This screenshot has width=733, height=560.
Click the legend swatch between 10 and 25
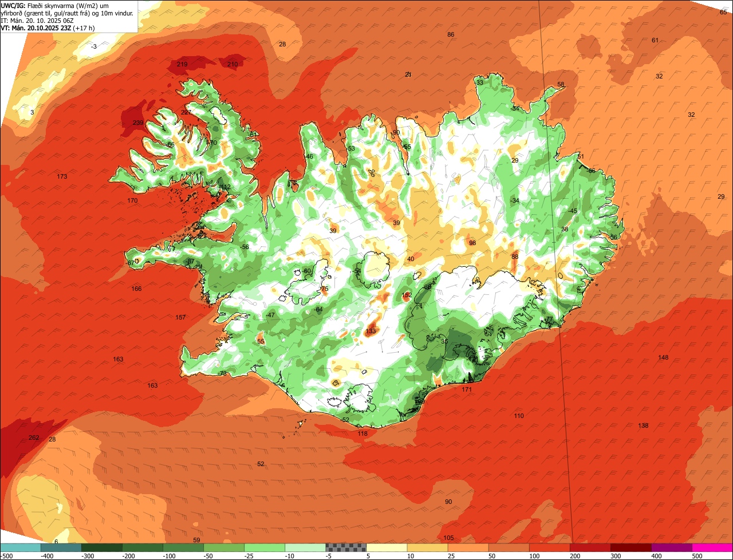pyautogui.click(x=427, y=547)
